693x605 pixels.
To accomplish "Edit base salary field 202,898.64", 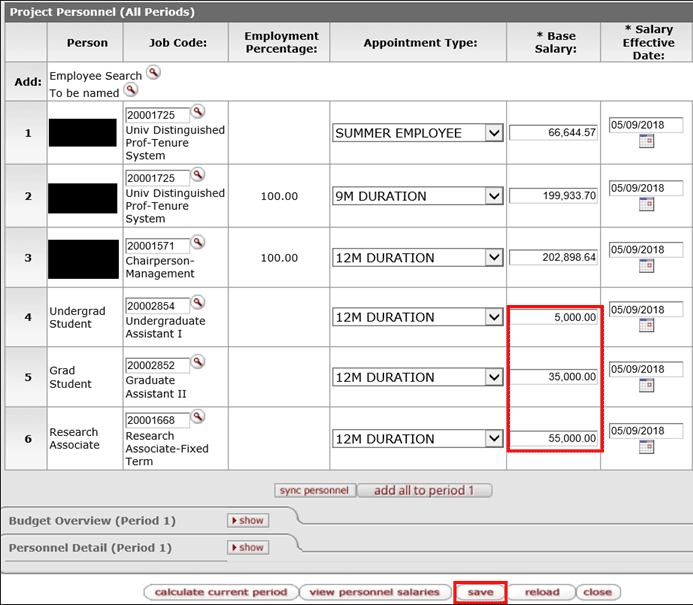I will point(553,257).
